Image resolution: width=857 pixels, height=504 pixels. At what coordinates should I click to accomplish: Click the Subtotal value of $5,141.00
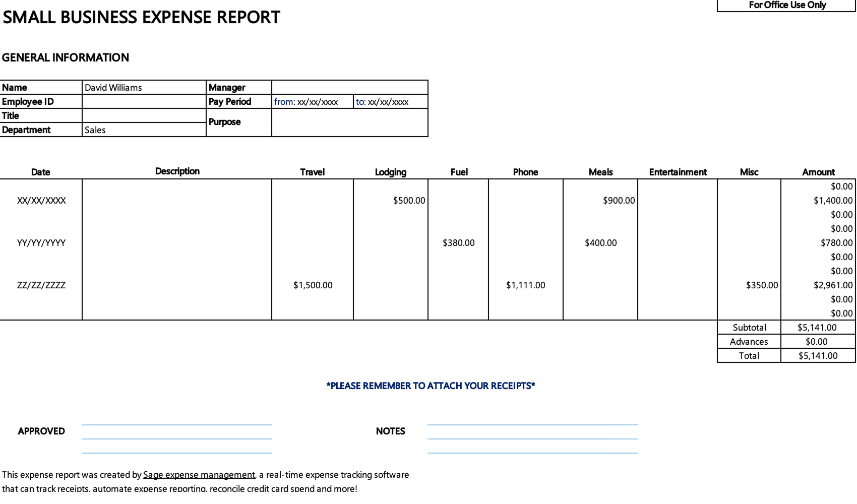(818, 327)
